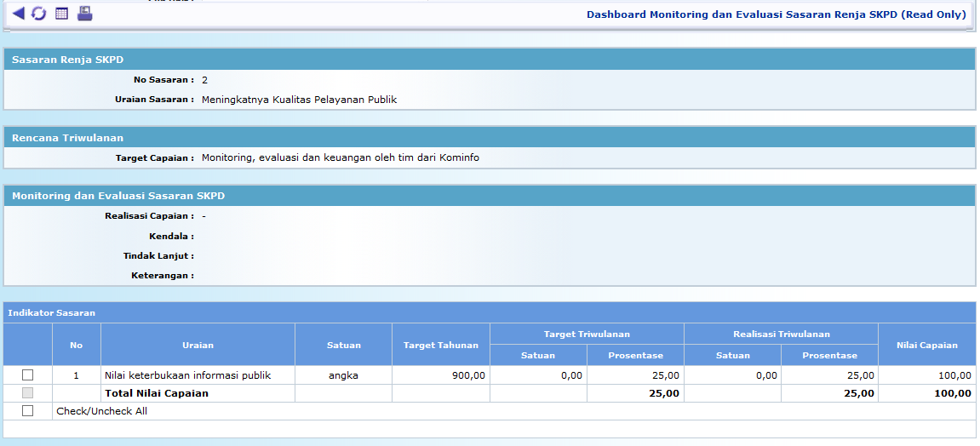
Task: Open the table grid view icon
Action: pos(61,14)
